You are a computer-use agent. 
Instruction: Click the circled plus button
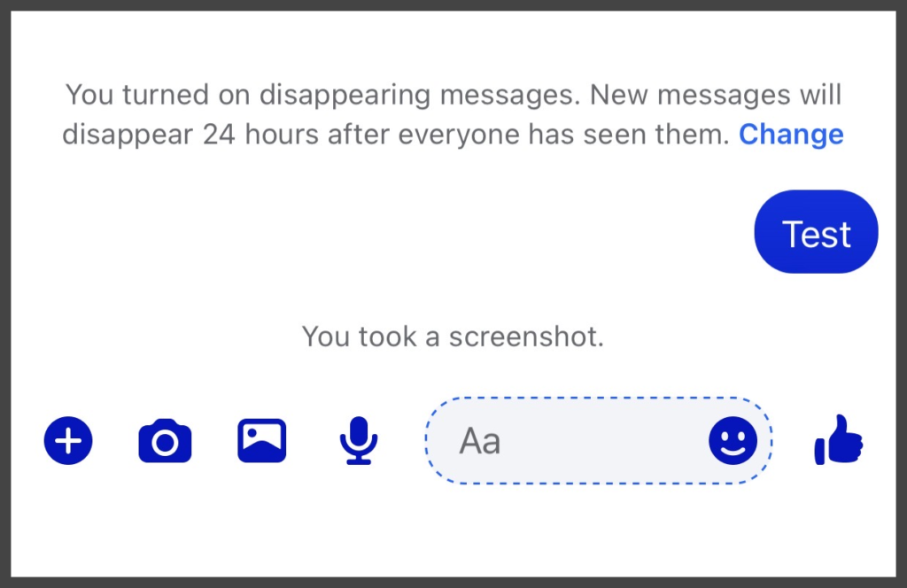[x=68, y=441]
